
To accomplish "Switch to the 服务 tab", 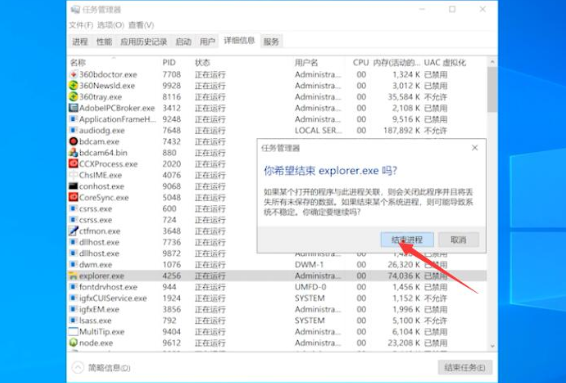I will click(x=271, y=42).
